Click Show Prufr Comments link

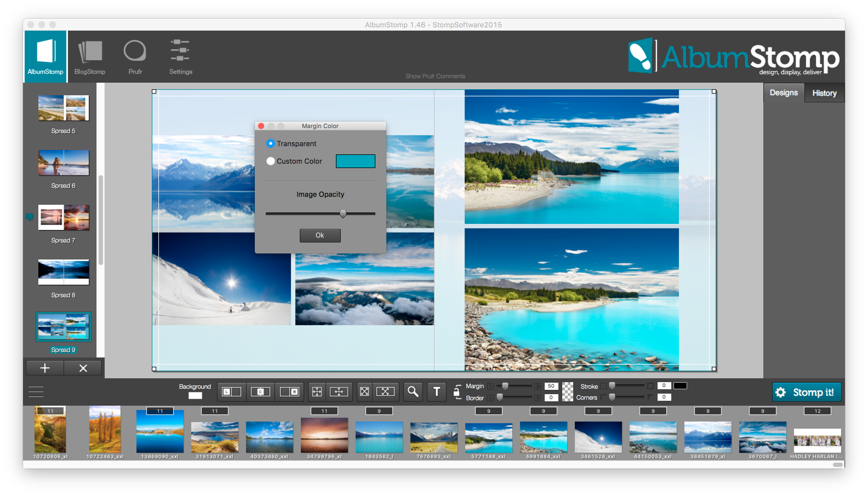(435, 76)
